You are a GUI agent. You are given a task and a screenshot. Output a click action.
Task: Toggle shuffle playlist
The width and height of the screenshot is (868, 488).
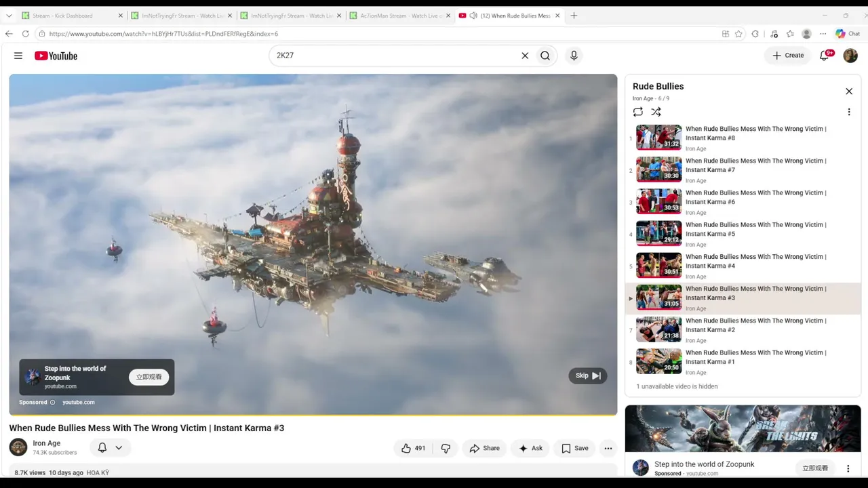tap(656, 112)
